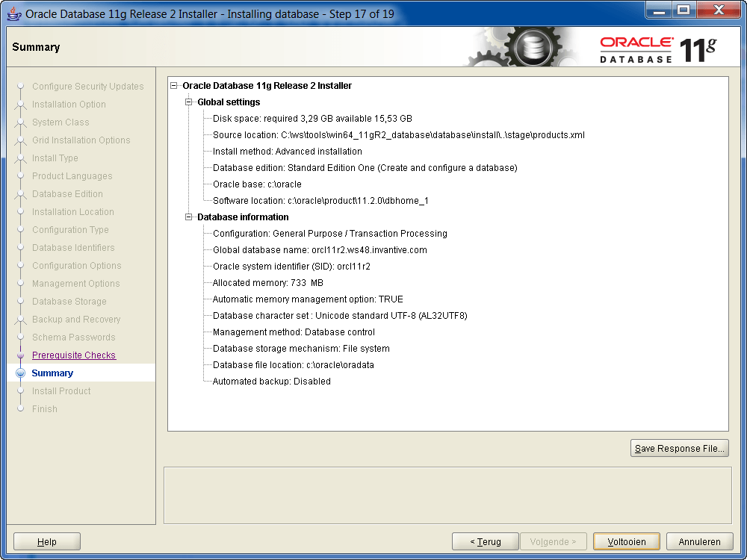Click the Configuration Type step
The image size is (747, 560).
[x=70, y=229]
